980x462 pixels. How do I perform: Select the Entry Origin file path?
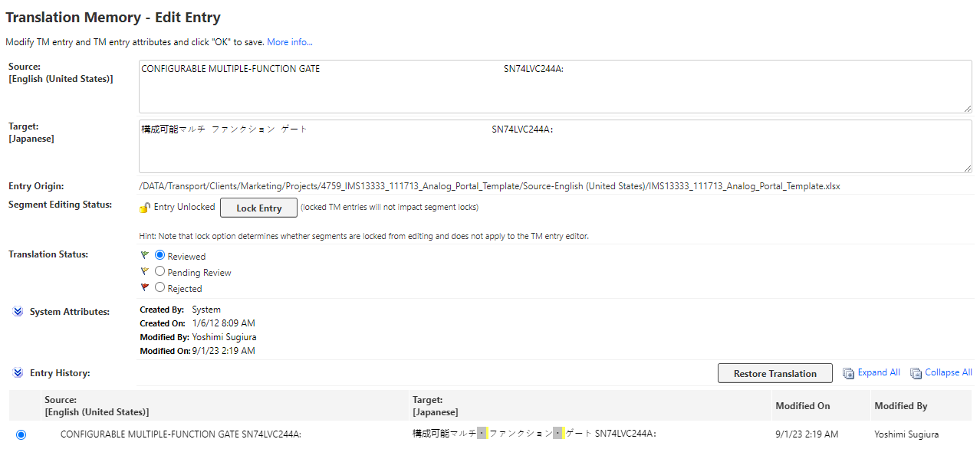[489, 185]
